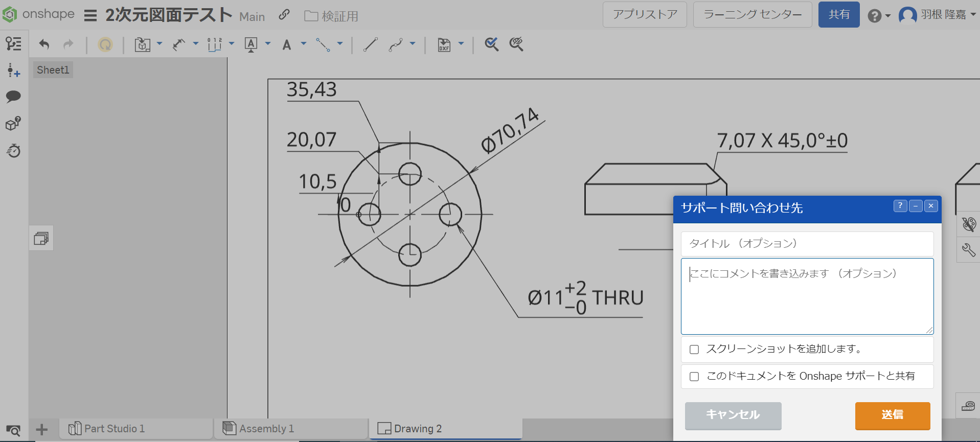The width and height of the screenshot is (980, 442).
Task: Select the Line sketch tool
Action: tap(371, 44)
